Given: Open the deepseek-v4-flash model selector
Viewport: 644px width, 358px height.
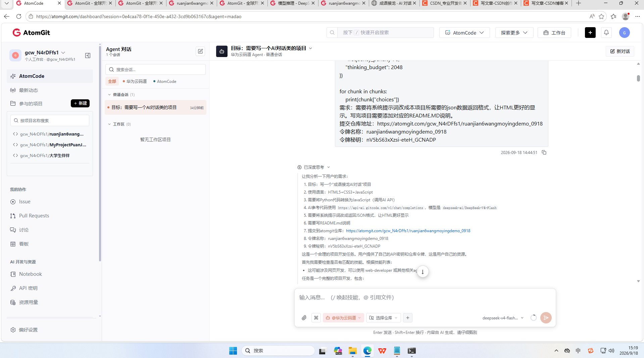Looking at the screenshot, I should click(x=503, y=318).
